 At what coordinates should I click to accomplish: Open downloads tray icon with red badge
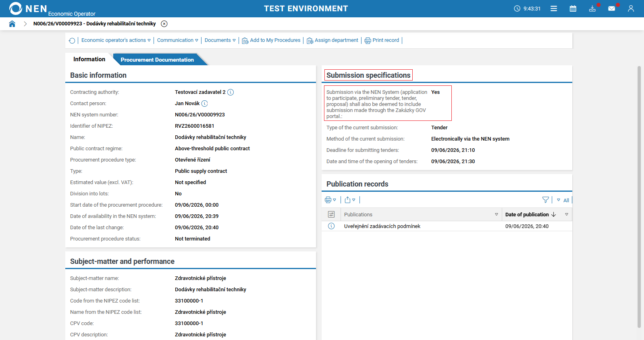592,8
